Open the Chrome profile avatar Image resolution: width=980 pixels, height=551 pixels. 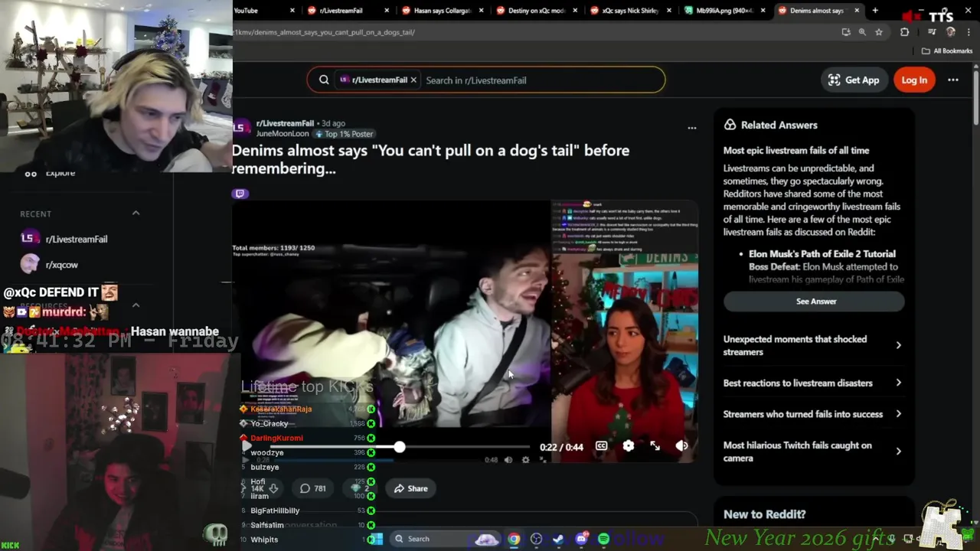(951, 32)
